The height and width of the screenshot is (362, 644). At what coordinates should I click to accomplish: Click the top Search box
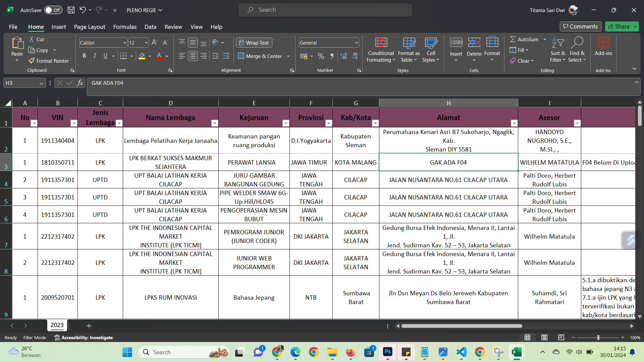[x=325, y=10]
